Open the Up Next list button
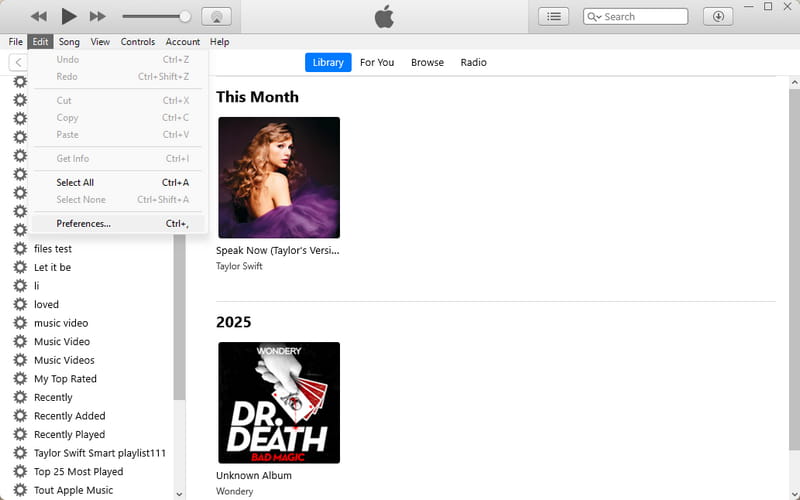 [554, 16]
